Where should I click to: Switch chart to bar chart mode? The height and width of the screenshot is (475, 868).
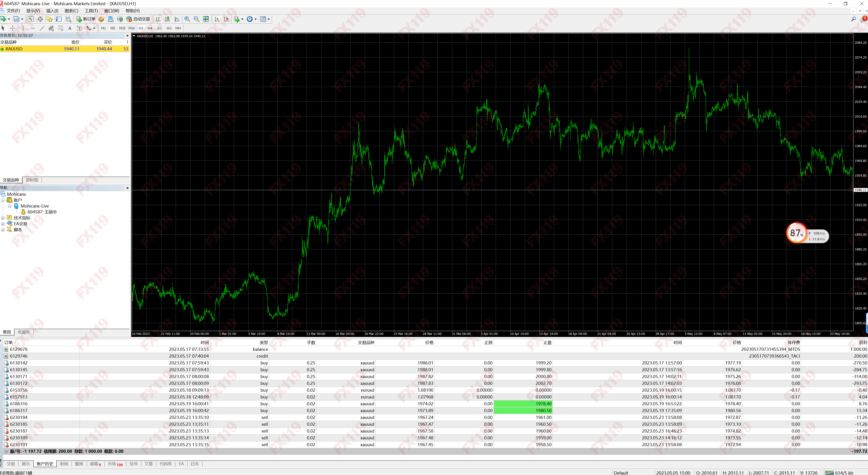(158, 19)
